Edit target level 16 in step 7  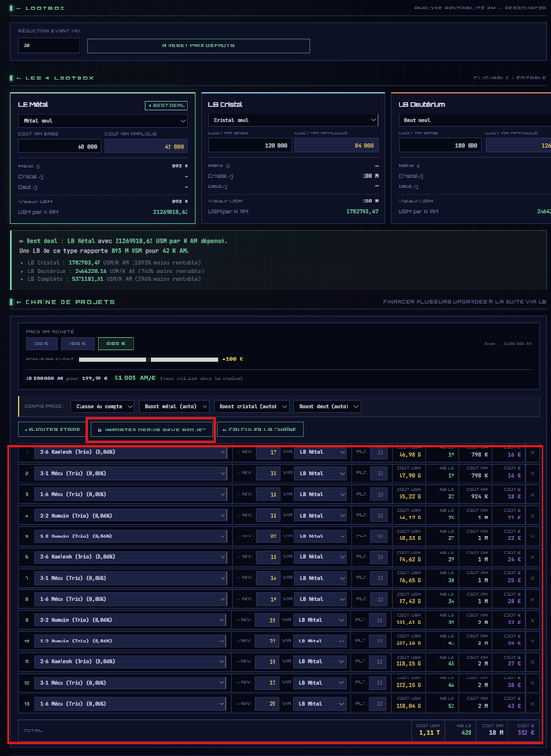(268, 578)
